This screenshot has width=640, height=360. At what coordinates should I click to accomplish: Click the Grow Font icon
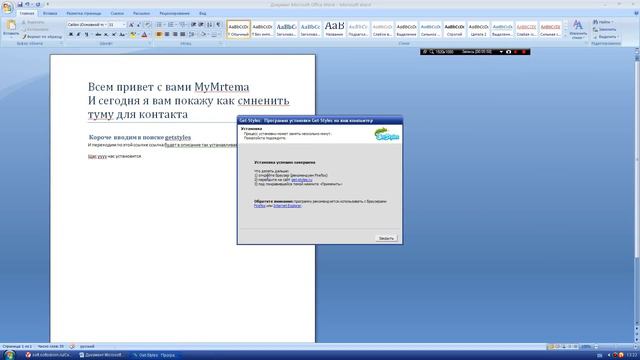pyautogui.click(x=131, y=25)
